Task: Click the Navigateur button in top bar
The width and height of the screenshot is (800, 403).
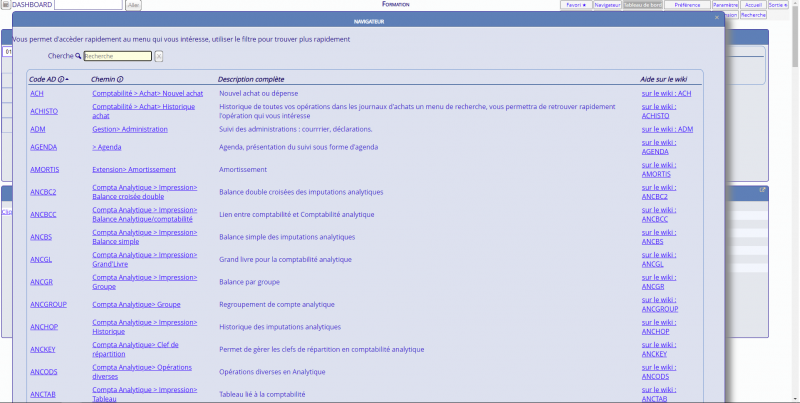Action: tap(606, 5)
